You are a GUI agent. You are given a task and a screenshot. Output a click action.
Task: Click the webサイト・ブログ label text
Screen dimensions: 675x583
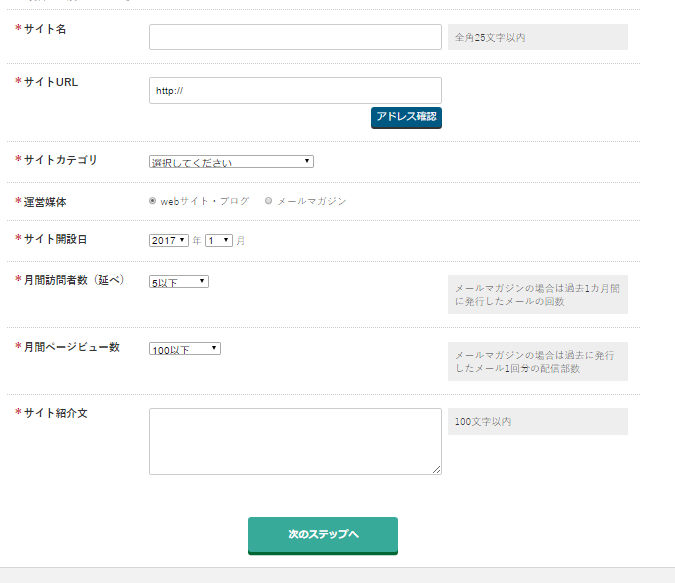(204, 201)
